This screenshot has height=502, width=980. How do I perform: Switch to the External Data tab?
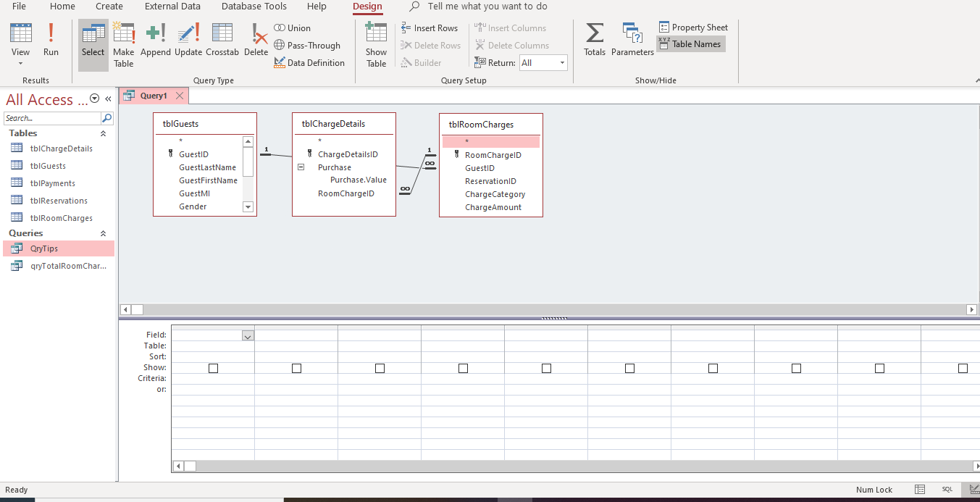(x=172, y=7)
